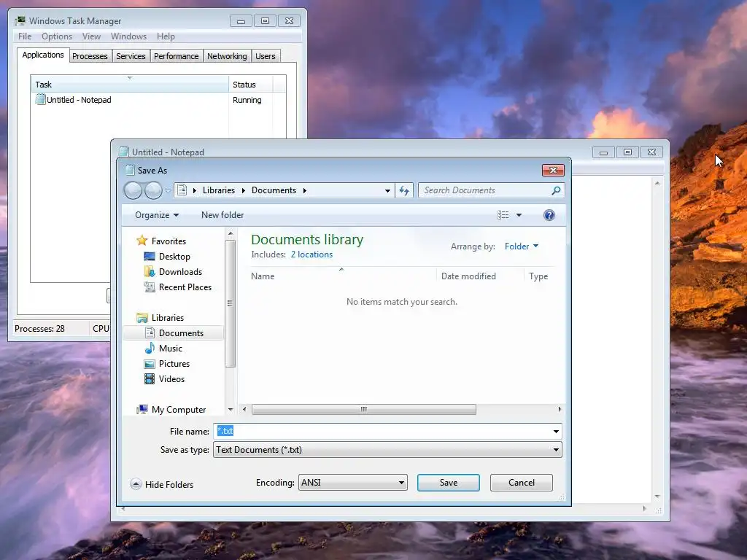Expand the address bar previous locations dropdown
Screen dimensions: 747x560
(388, 190)
